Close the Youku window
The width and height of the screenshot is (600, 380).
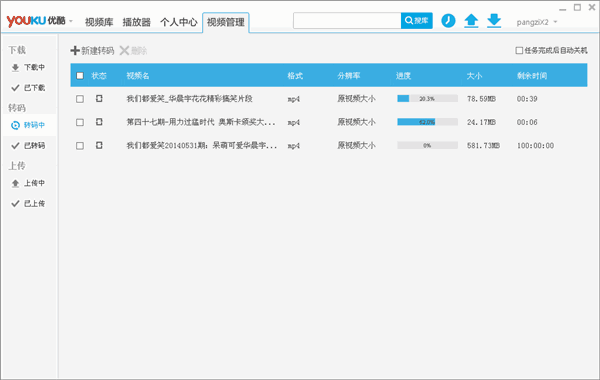[592, 7]
